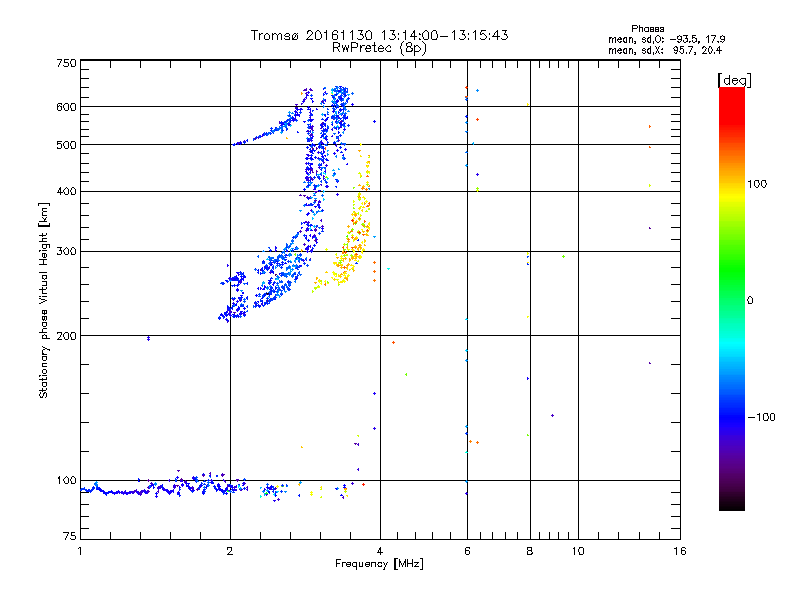This screenshot has height=600, width=800.
Task: Click the plot title 'Tromsø 20161130 13:14:00-13:15:43'
Action: coord(379,35)
